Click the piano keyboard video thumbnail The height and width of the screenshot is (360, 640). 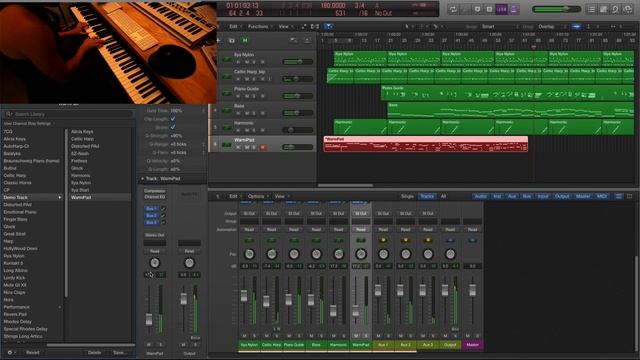108,52
